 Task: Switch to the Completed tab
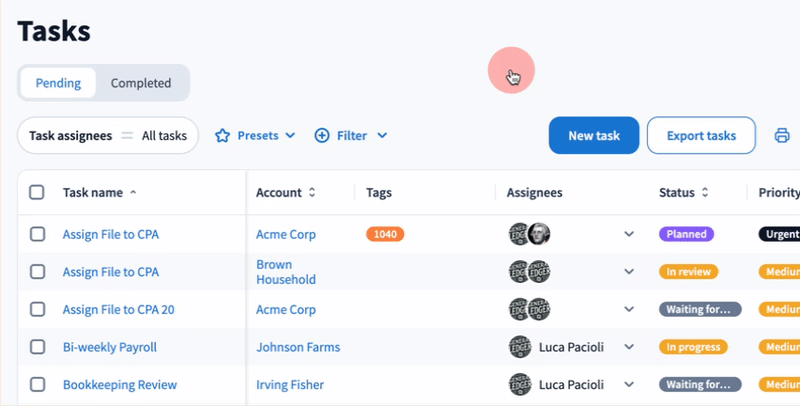coord(141,83)
